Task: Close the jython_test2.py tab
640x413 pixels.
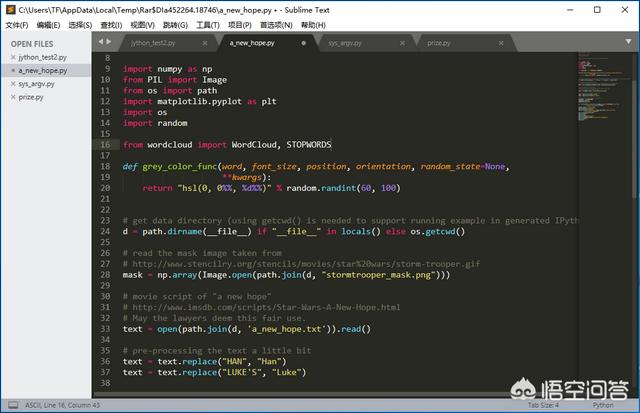Action: tap(204, 43)
